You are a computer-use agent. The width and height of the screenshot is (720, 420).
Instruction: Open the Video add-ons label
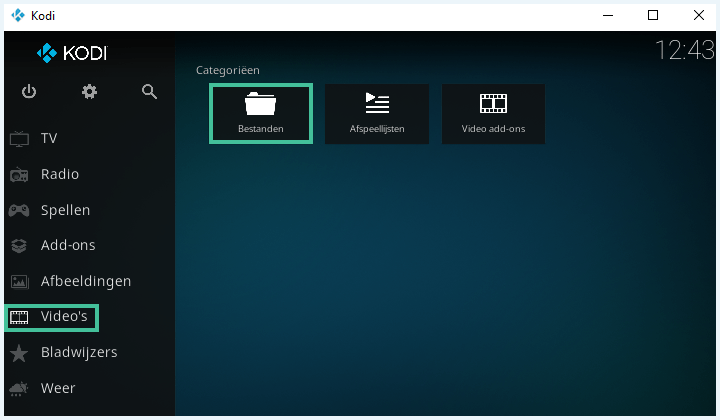point(493,129)
